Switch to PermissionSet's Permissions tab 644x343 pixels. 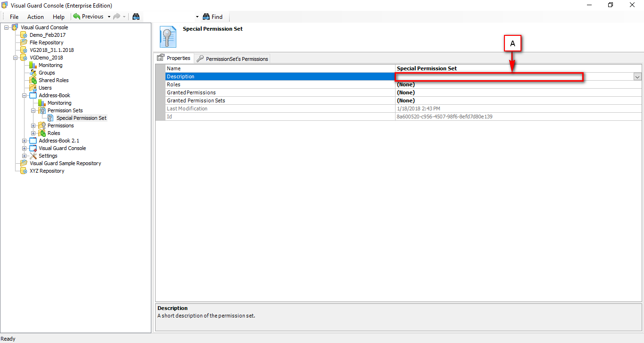[x=232, y=59]
